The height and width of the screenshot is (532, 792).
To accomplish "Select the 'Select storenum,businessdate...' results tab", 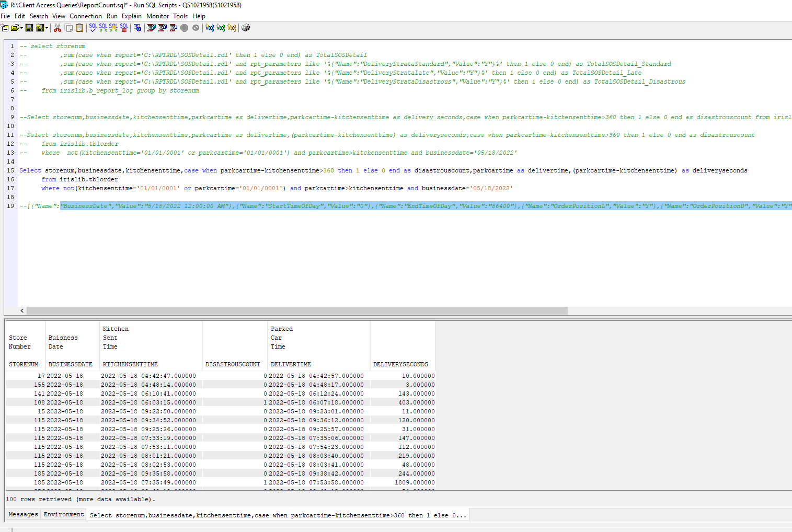I will coord(278,515).
